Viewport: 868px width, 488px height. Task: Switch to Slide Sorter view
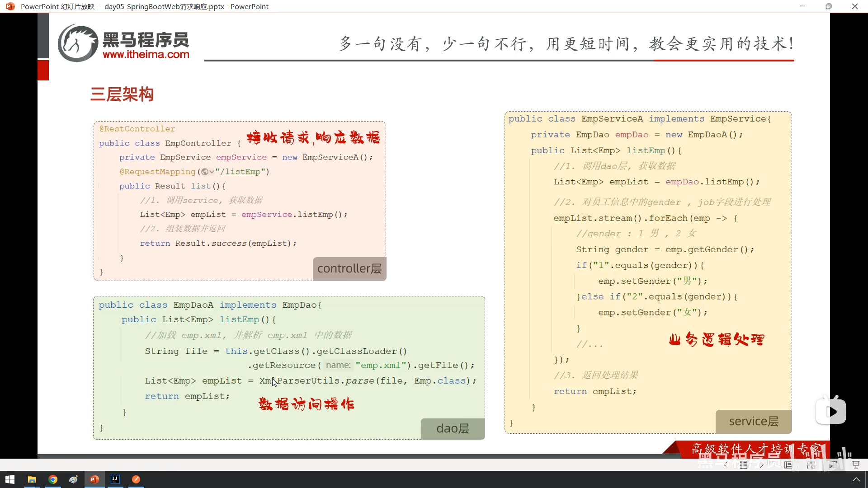pyautogui.click(x=811, y=465)
